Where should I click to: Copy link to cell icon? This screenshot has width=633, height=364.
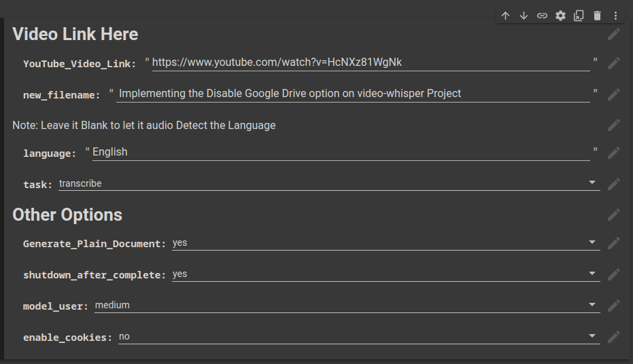pos(542,16)
